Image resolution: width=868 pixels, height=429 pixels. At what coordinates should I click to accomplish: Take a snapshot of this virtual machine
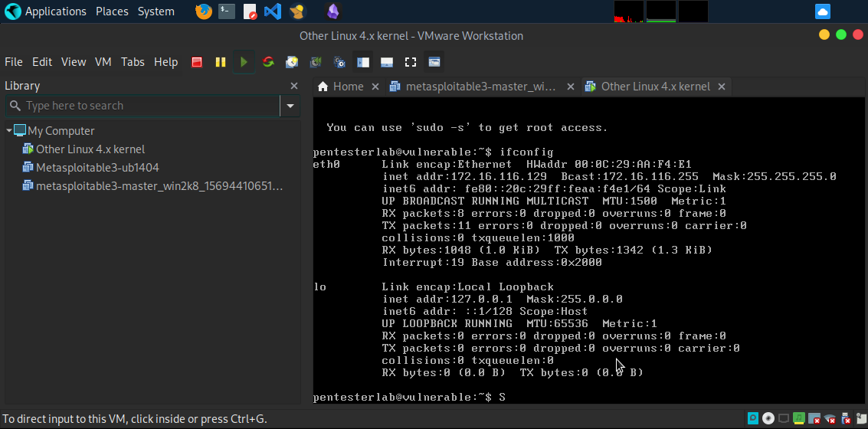pyautogui.click(x=292, y=62)
